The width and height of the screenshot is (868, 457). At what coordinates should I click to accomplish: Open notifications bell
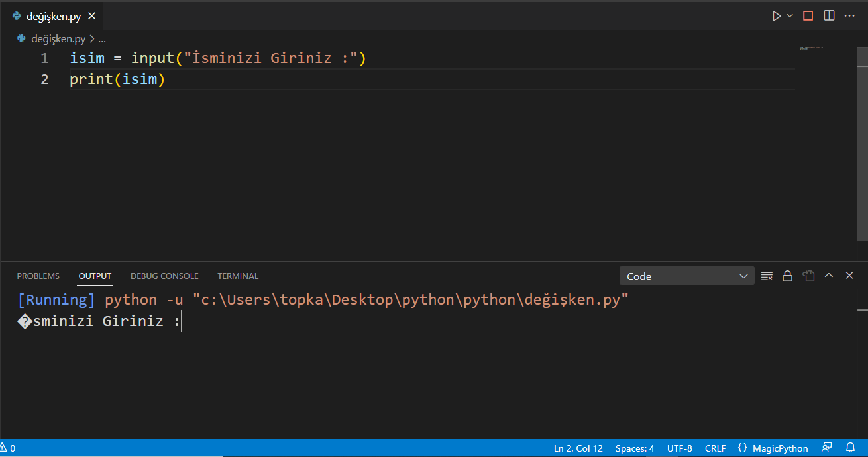pyautogui.click(x=851, y=448)
